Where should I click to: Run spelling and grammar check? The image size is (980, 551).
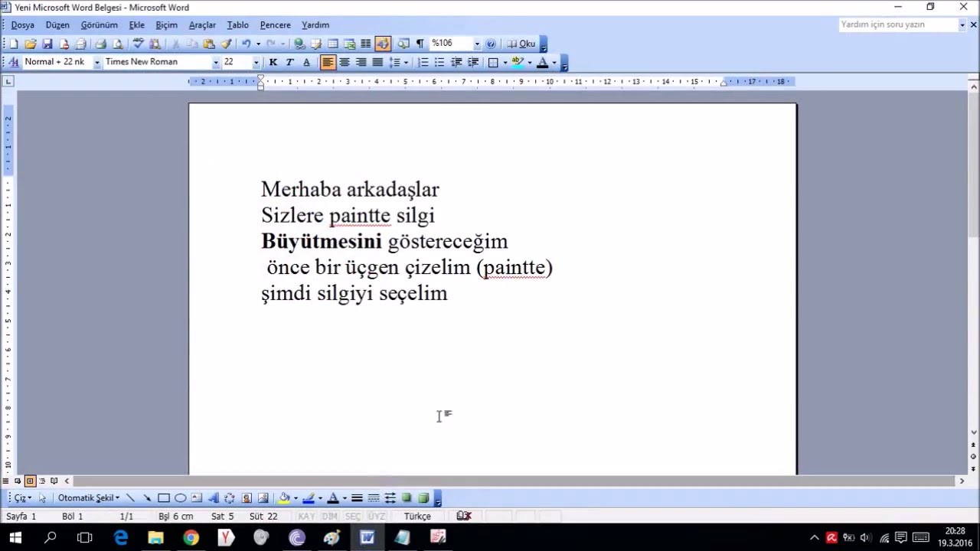pyautogui.click(x=139, y=44)
